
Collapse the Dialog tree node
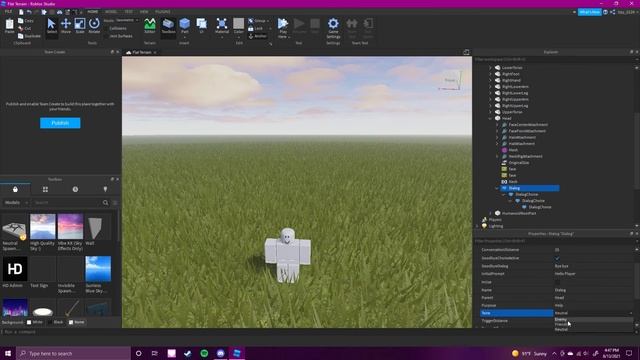pos(497,188)
